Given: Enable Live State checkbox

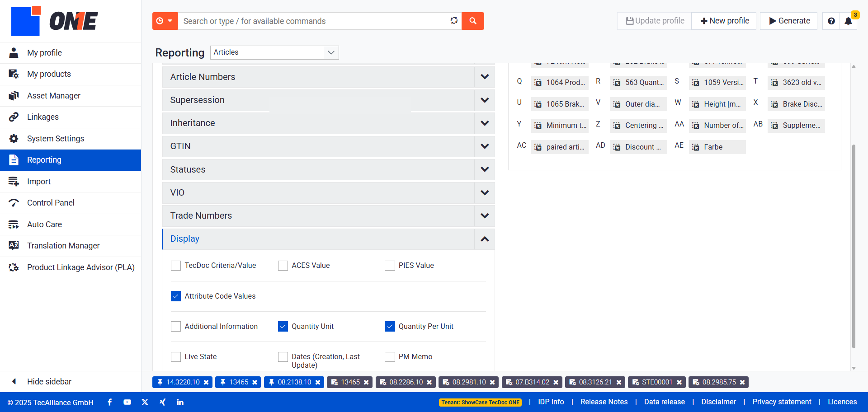Looking at the screenshot, I should click(x=176, y=357).
